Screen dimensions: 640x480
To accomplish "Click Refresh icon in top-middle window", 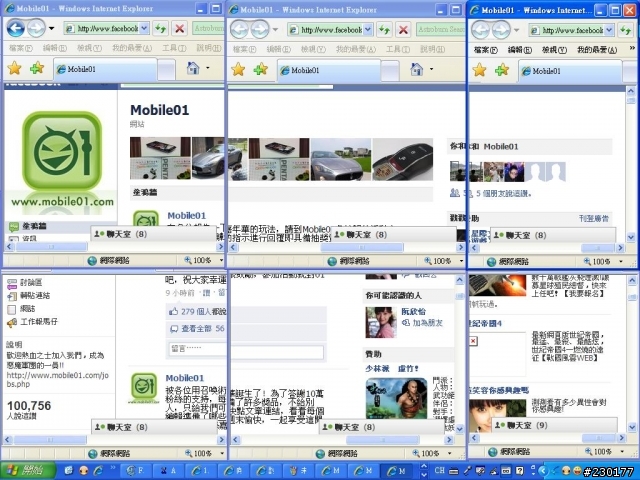I will (x=384, y=29).
